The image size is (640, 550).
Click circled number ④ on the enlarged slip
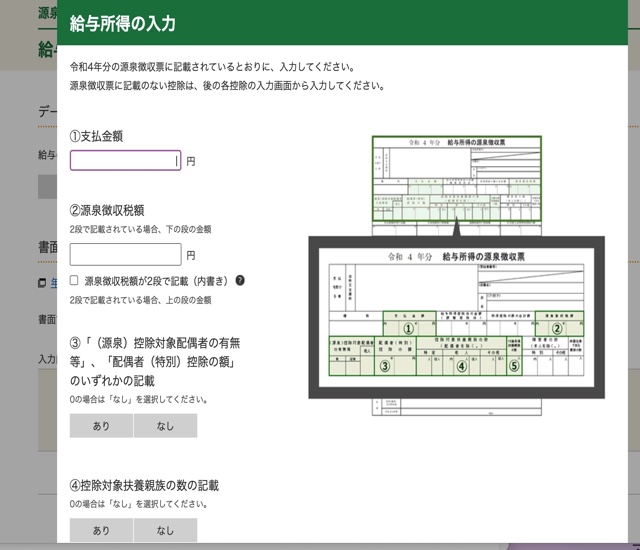[462, 366]
